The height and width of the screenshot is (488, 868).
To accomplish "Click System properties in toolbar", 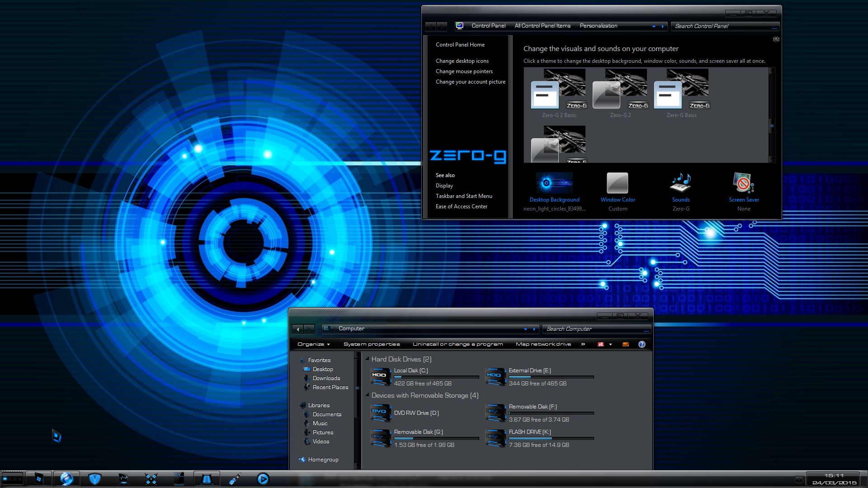I will click(x=371, y=344).
